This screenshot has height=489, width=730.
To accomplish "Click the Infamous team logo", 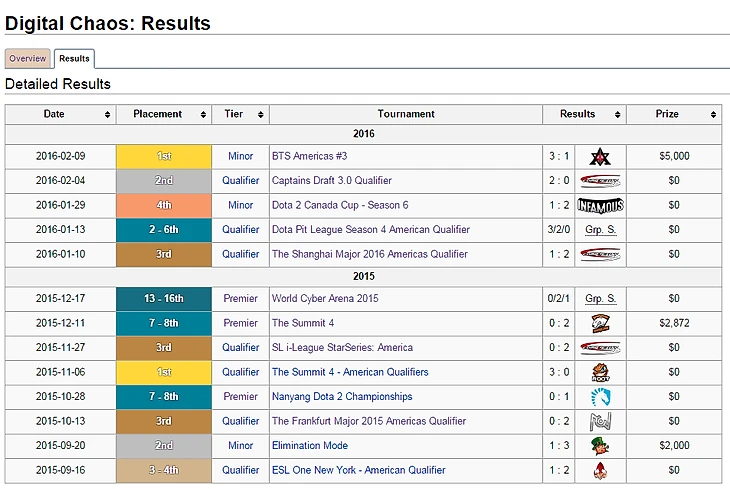I will tap(600, 206).
